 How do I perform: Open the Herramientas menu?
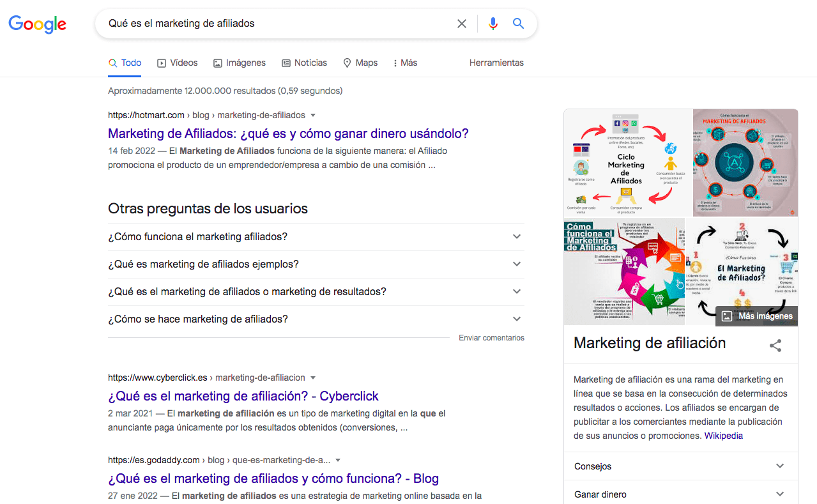[496, 63]
